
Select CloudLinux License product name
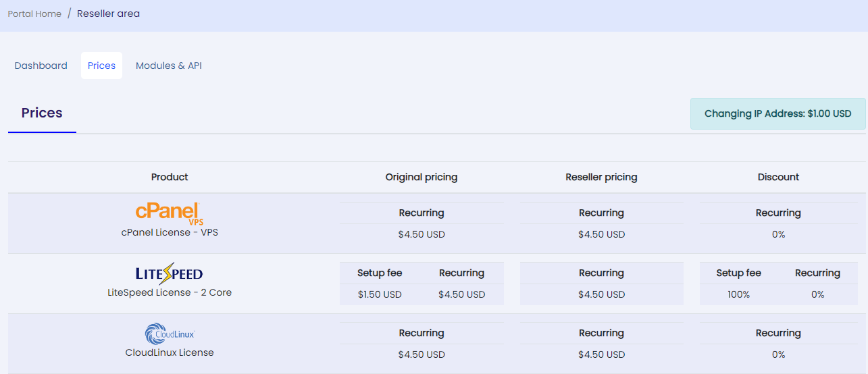(170, 352)
